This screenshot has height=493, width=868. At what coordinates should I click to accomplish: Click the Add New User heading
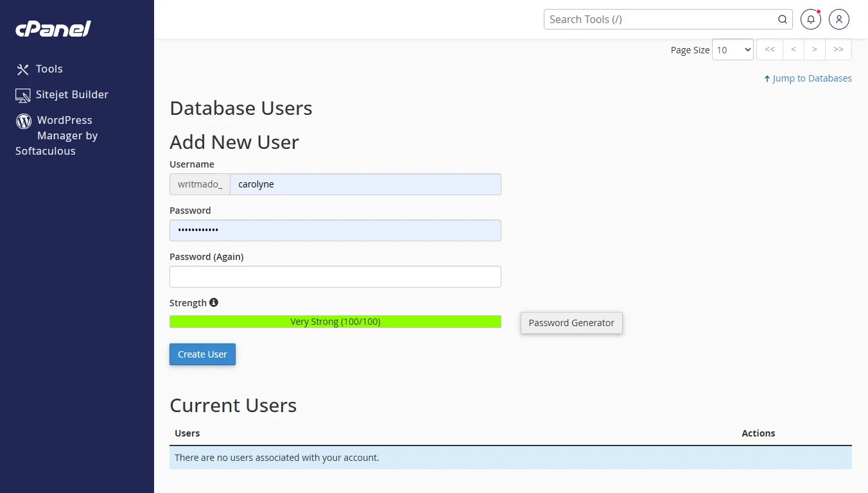point(234,142)
